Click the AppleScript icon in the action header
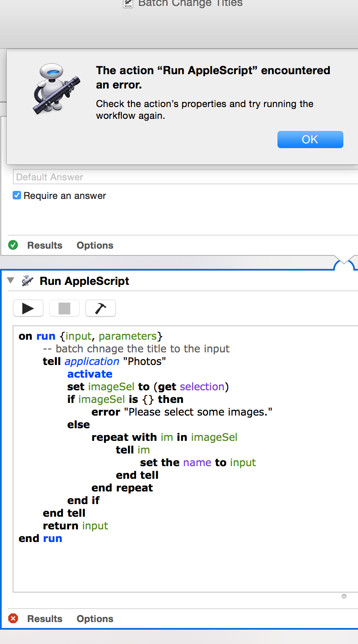 tap(27, 281)
